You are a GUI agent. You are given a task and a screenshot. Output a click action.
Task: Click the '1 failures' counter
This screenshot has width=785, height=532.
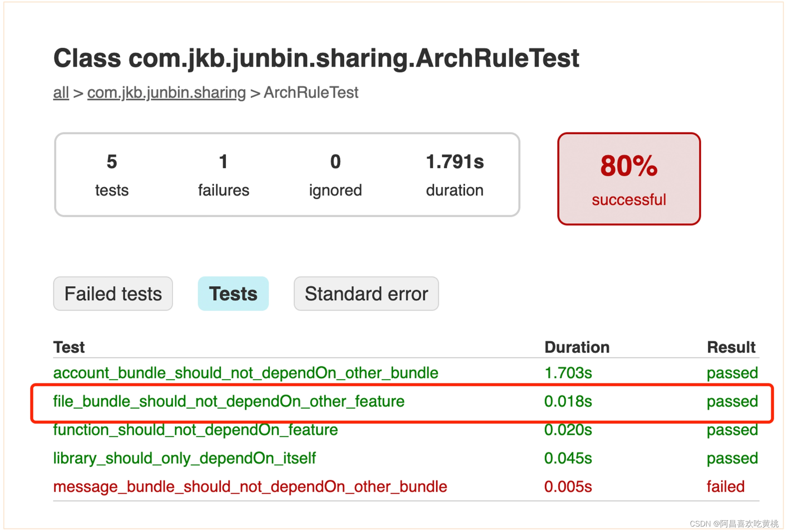223,175
